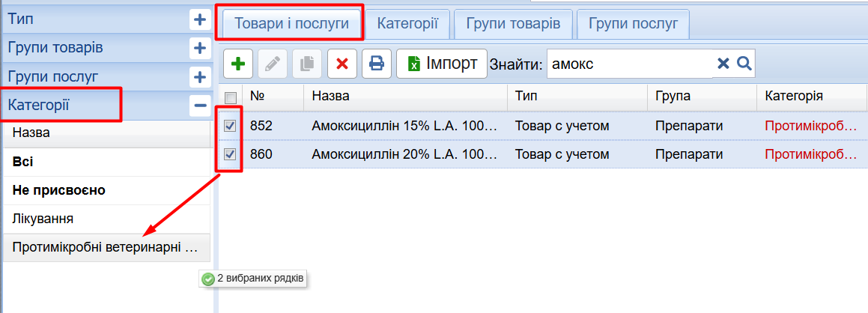
Task: Click the copy duplicate icon in toolbar
Action: click(307, 64)
